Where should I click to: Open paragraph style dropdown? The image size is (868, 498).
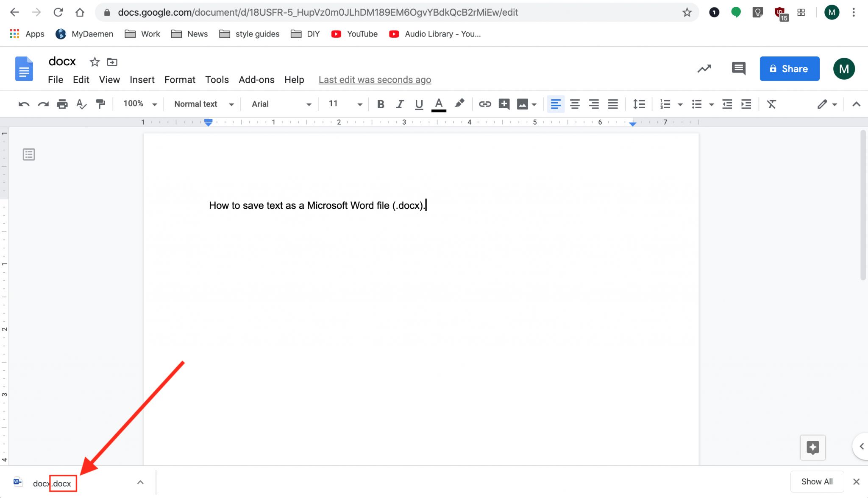pyautogui.click(x=203, y=104)
